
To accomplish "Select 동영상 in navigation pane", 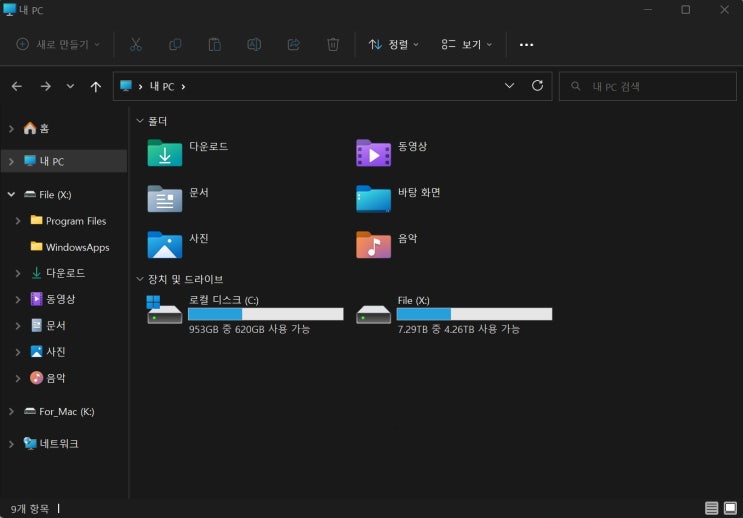I will [x=53, y=299].
